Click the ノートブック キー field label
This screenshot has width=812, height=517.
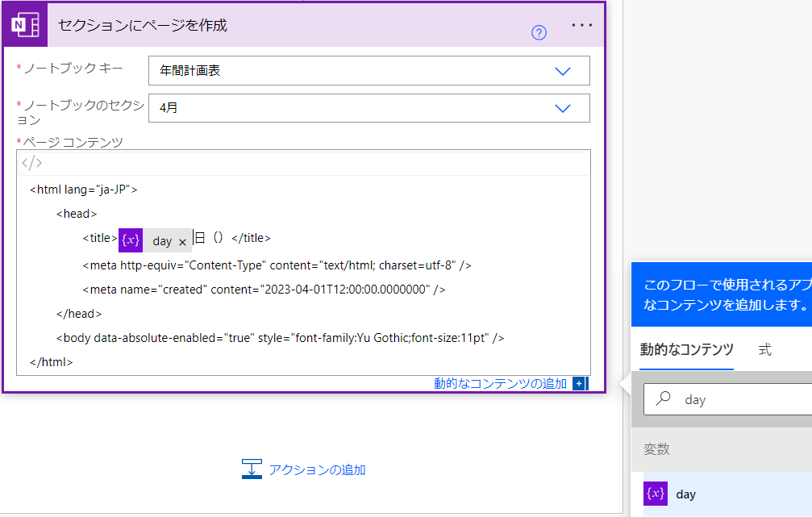point(73,68)
